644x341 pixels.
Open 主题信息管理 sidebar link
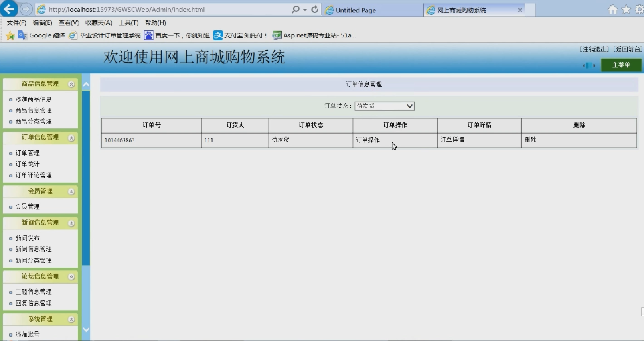click(x=34, y=292)
